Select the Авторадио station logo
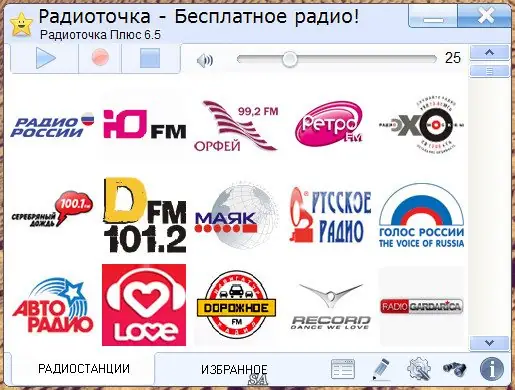This screenshot has height=390, width=515. pyautogui.click(x=52, y=306)
